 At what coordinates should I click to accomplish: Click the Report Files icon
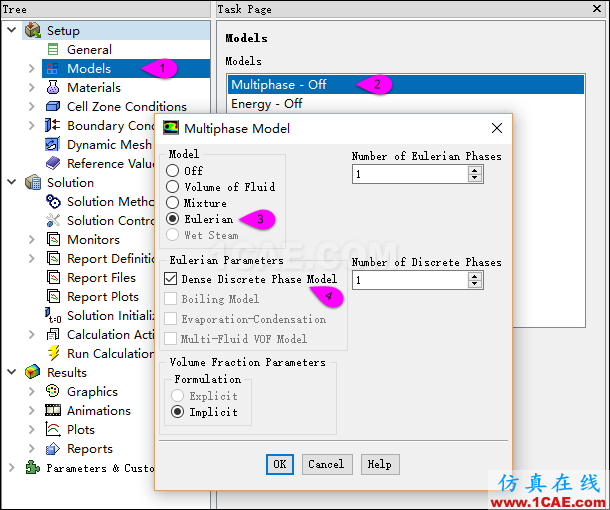(53, 277)
